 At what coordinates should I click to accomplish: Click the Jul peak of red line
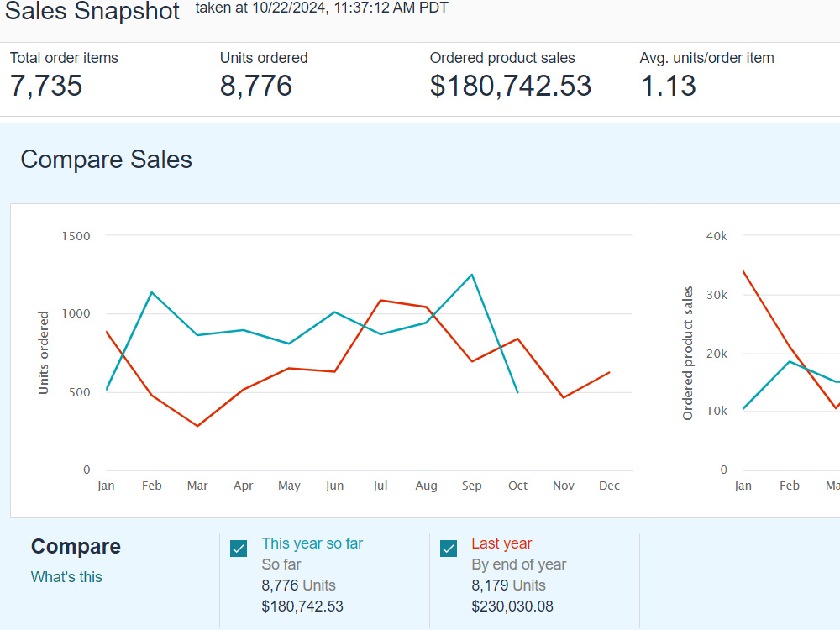coord(381,301)
